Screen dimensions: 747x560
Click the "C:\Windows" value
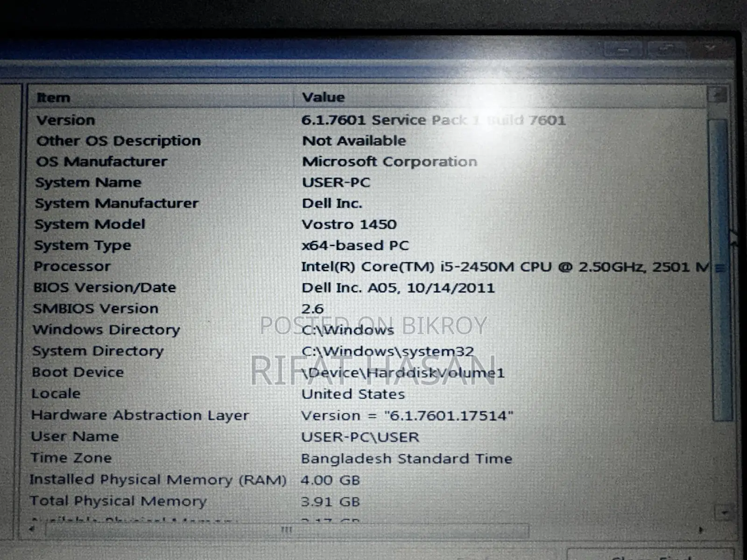348,330
